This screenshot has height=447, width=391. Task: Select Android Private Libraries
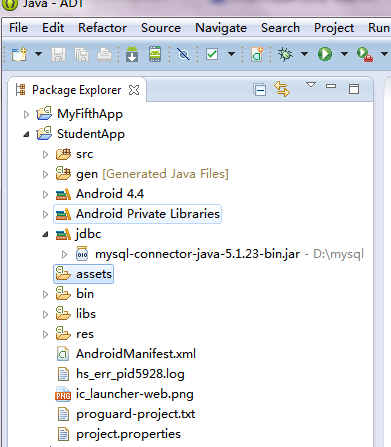coord(138,214)
